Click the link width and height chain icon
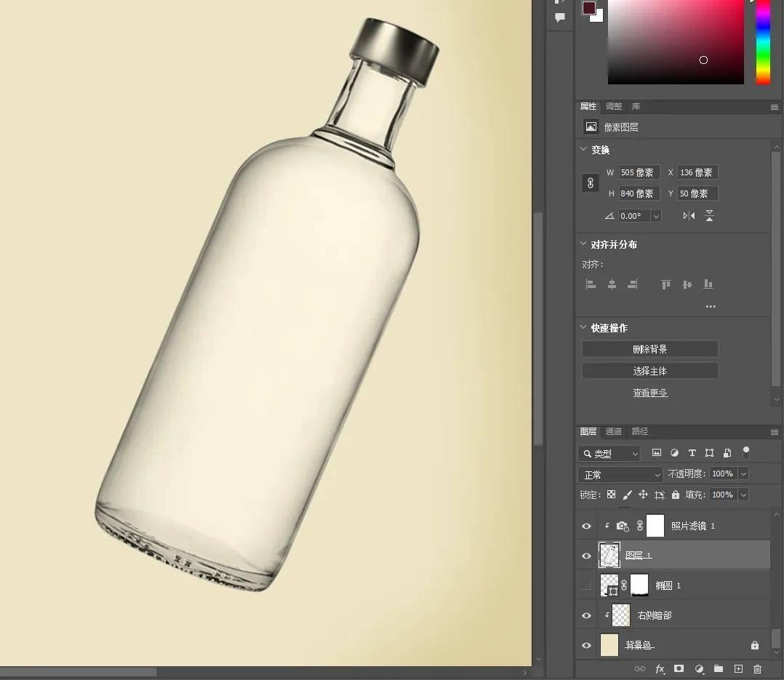Image resolution: width=784 pixels, height=680 pixels. 591,183
